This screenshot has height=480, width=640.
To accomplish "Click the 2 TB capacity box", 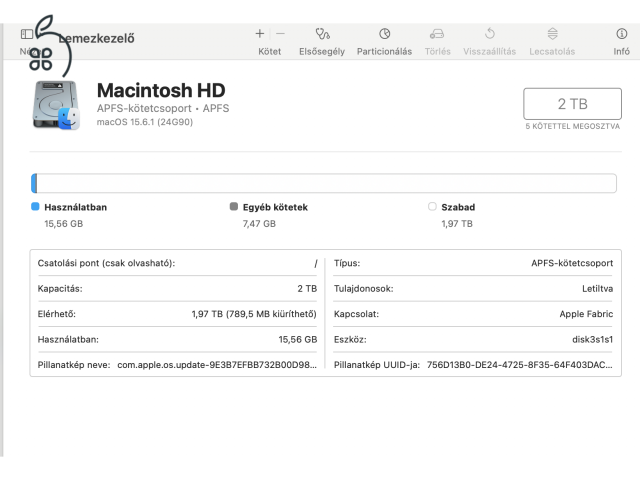I will (572, 104).
